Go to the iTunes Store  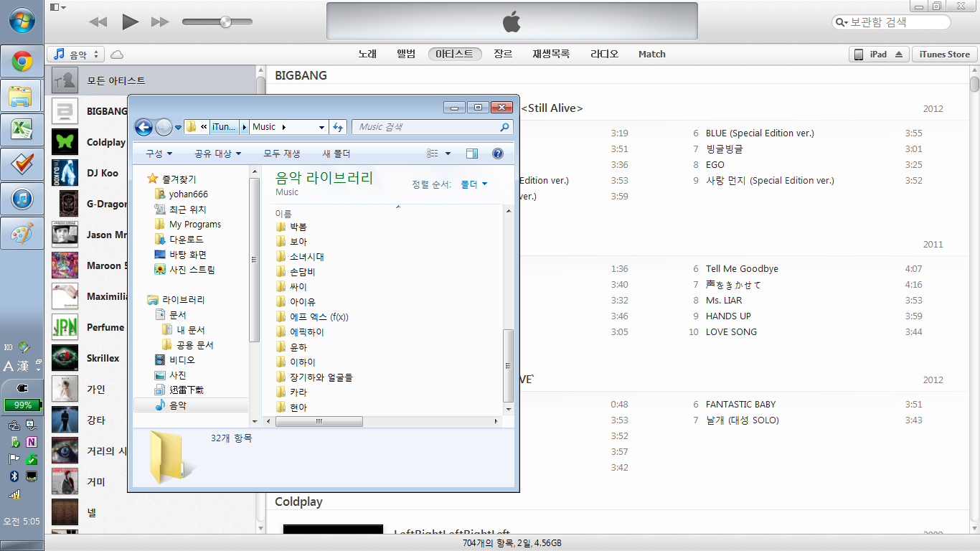pyautogui.click(x=944, y=55)
